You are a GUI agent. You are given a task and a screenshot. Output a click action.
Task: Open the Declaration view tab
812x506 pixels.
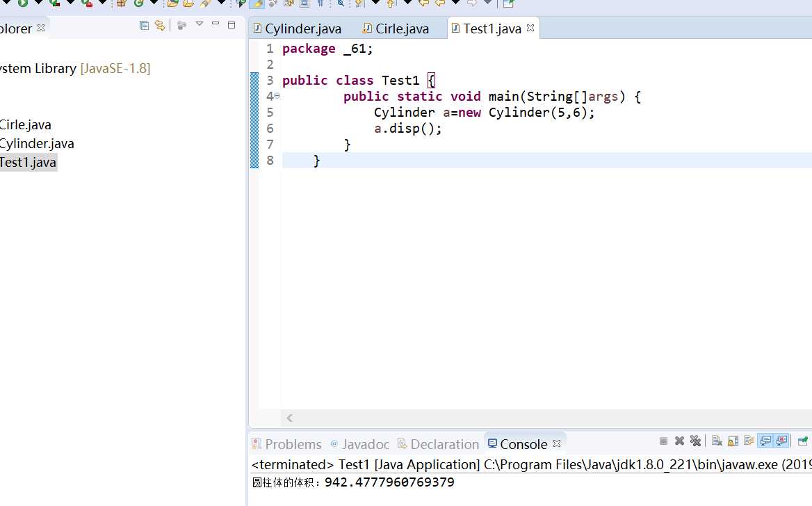(x=438, y=444)
